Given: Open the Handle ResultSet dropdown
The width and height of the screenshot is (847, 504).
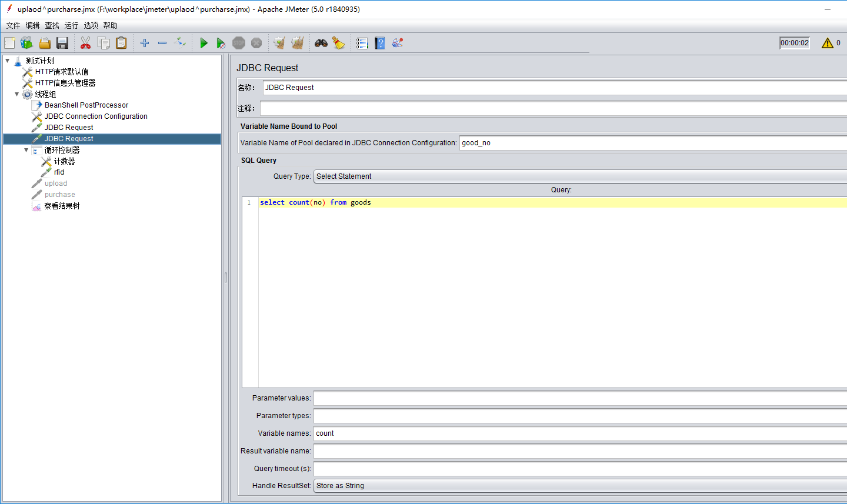Looking at the screenshot, I should 580,486.
